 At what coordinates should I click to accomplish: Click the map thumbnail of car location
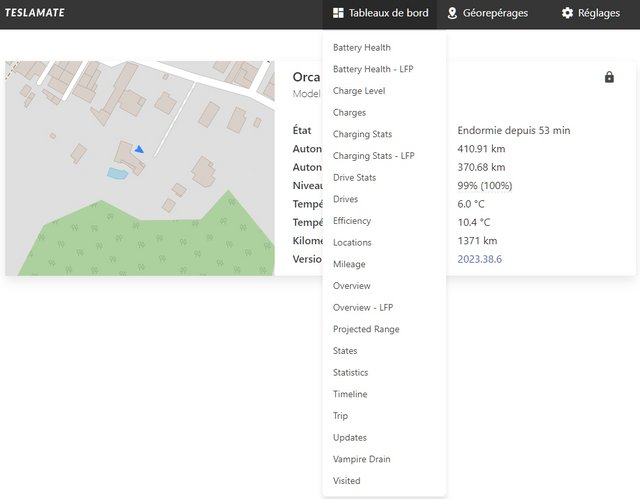(140, 168)
